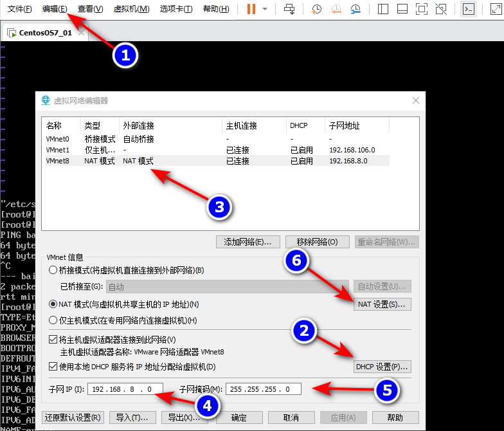
Task: Click the 还原默认设置(R) button
Action: [x=73, y=417]
